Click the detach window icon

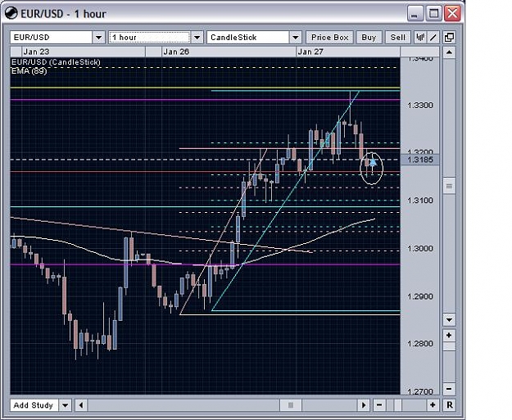point(449,38)
